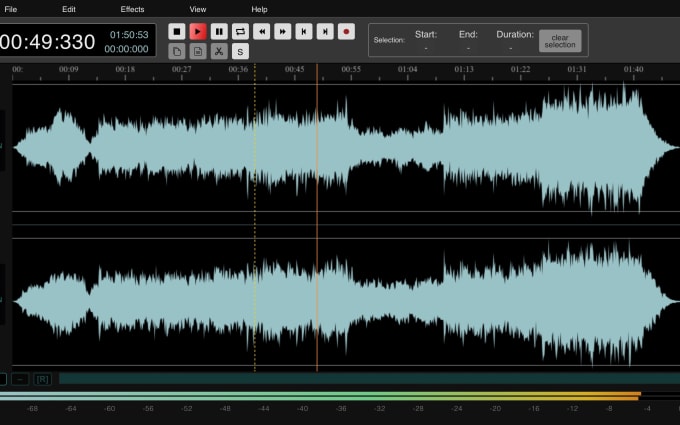The image size is (680, 425).
Task: Click the -12 label on the dB scale
Action: click(573, 409)
